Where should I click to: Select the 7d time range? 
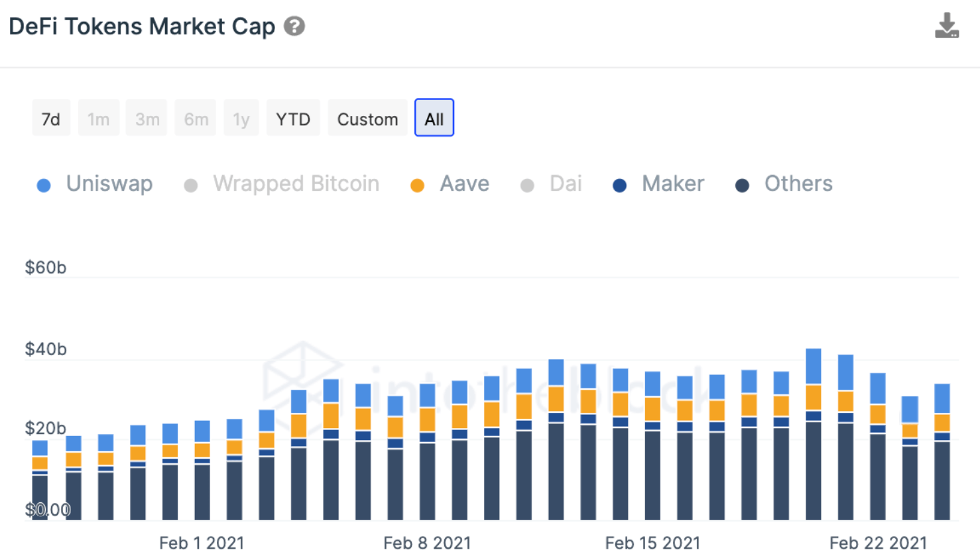click(x=51, y=118)
